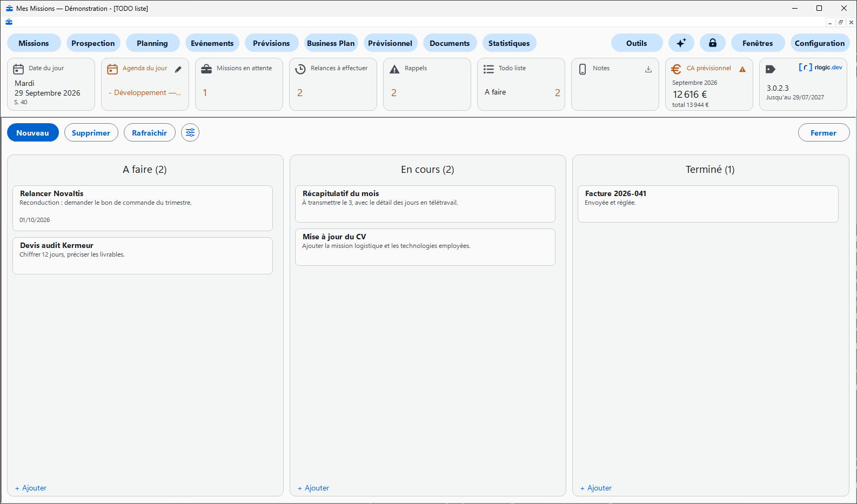
Task: Click the Fermer button
Action: [823, 132]
